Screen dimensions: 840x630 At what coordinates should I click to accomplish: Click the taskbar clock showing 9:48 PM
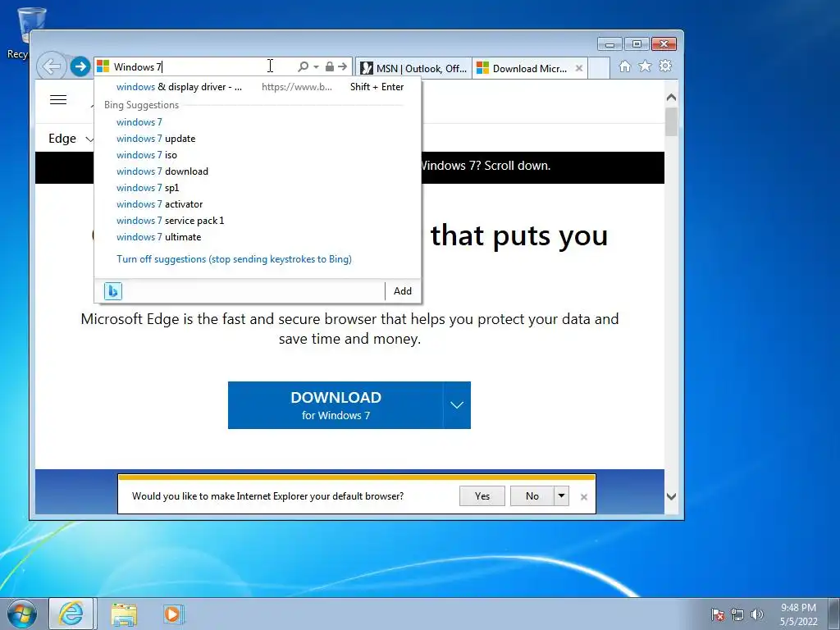[x=799, y=614]
